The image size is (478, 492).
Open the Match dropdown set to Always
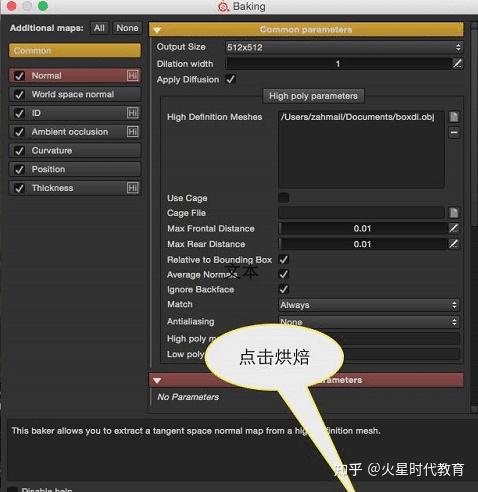(x=369, y=305)
